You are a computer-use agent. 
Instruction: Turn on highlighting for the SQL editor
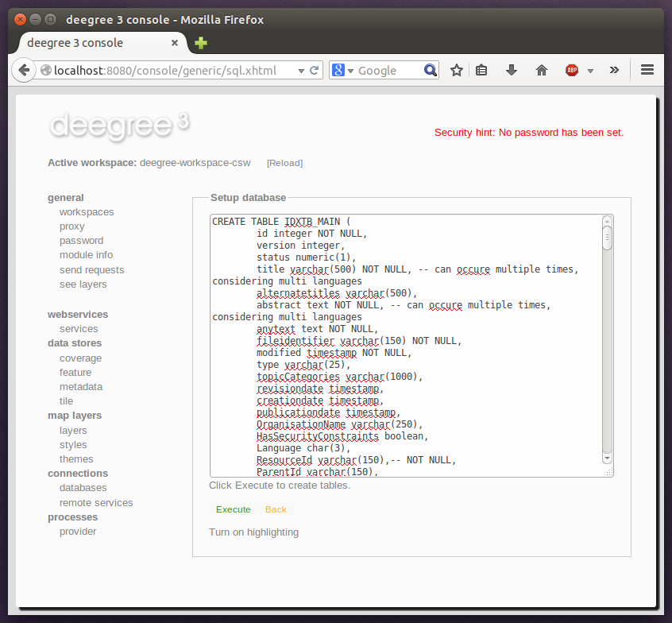(253, 532)
